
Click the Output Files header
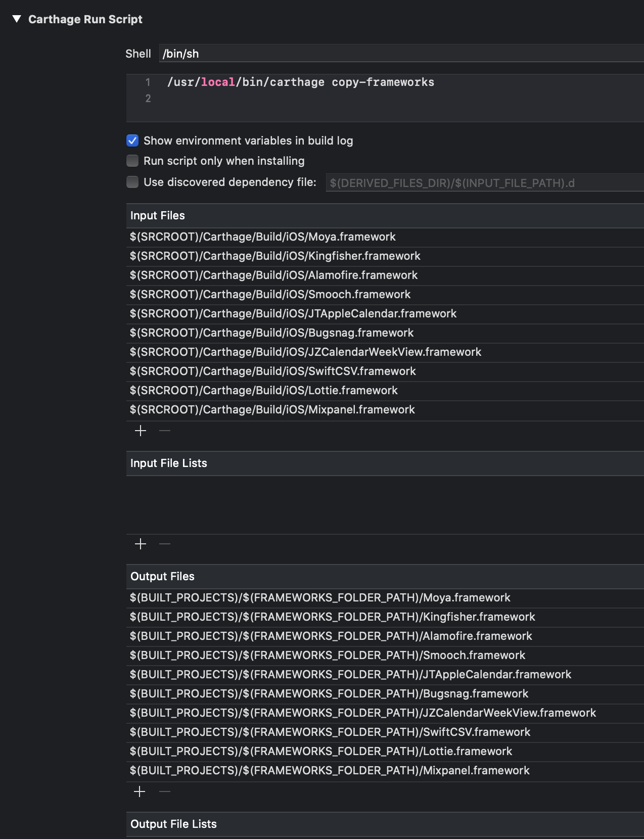[x=385, y=577]
